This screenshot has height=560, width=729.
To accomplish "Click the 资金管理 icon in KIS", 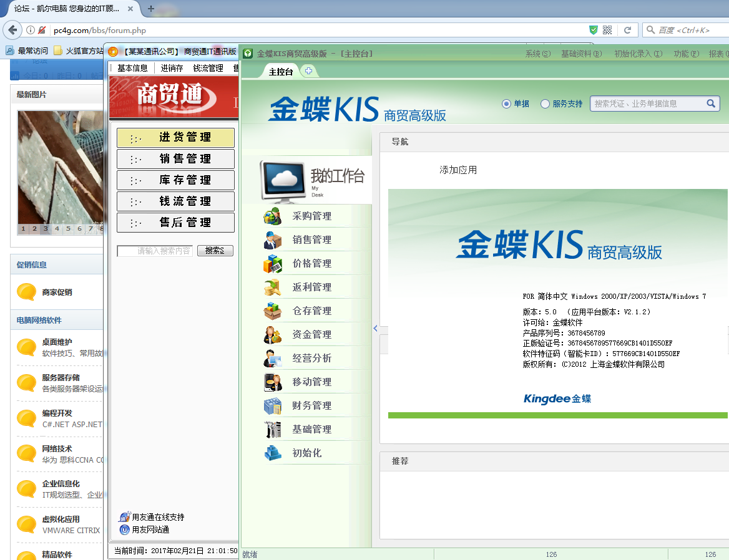I will pos(273,334).
